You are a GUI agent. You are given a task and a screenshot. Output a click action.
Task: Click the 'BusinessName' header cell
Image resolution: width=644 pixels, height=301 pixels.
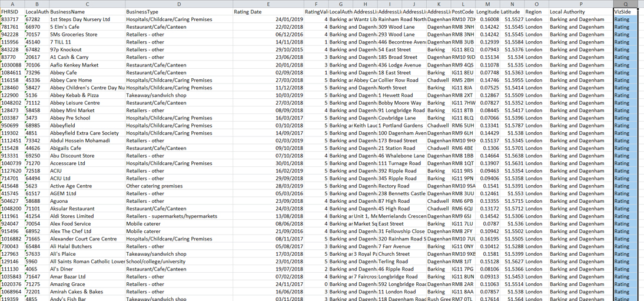point(71,12)
